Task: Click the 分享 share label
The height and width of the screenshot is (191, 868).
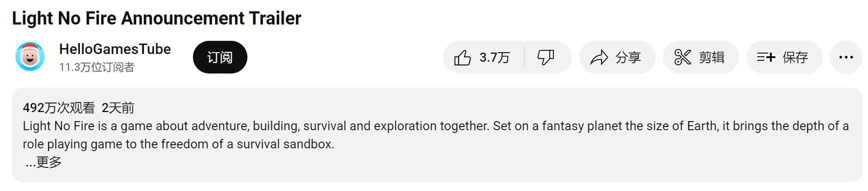Action: pyautogui.click(x=628, y=58)
